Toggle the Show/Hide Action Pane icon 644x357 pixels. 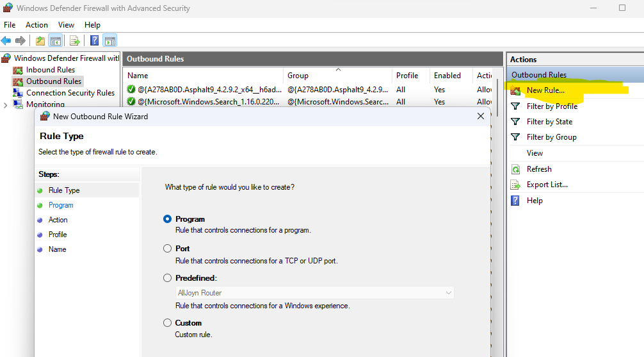click(110, 41)
